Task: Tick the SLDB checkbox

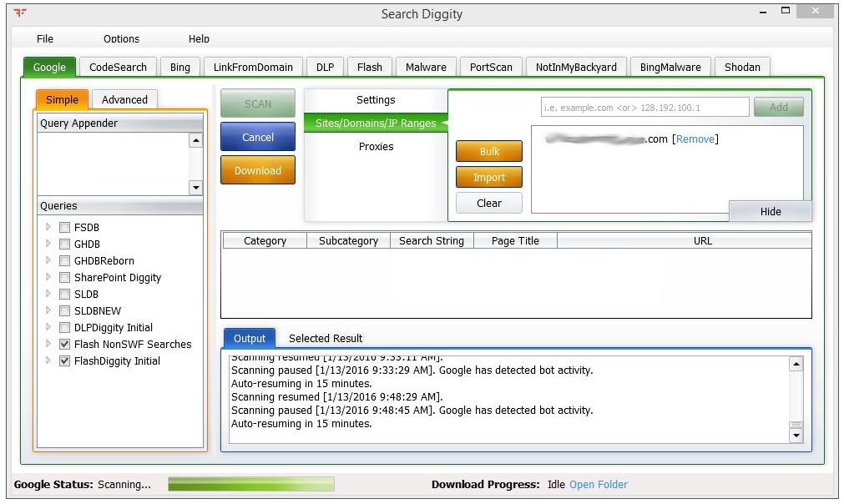Action: coord(64,295)
